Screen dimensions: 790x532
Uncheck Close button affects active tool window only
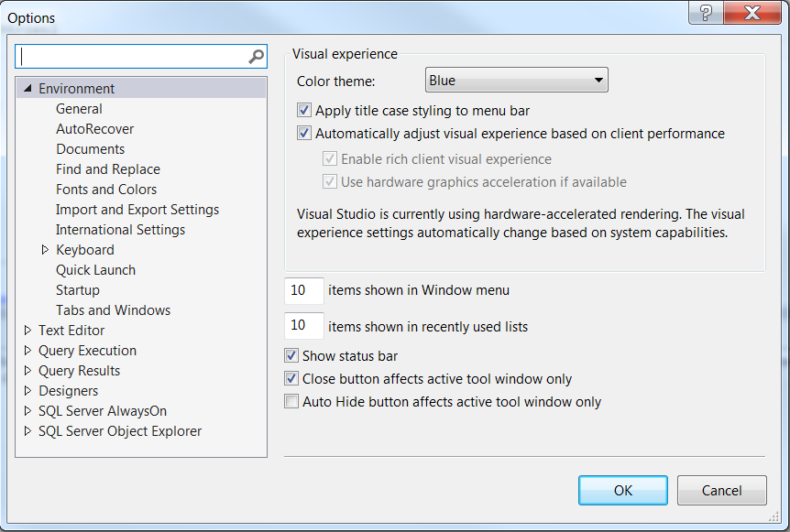(x=291, y=378)
